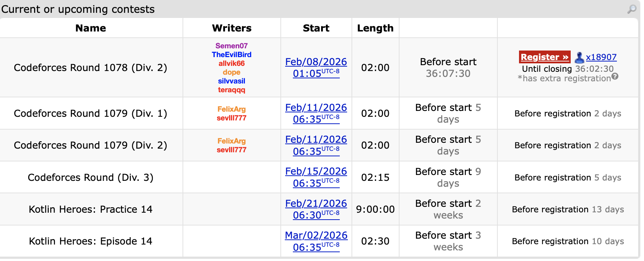Click the Codeforces Round 1078 (Div. 2) name cell
Screen dimensions: 644x261
(x=91, y=68)
